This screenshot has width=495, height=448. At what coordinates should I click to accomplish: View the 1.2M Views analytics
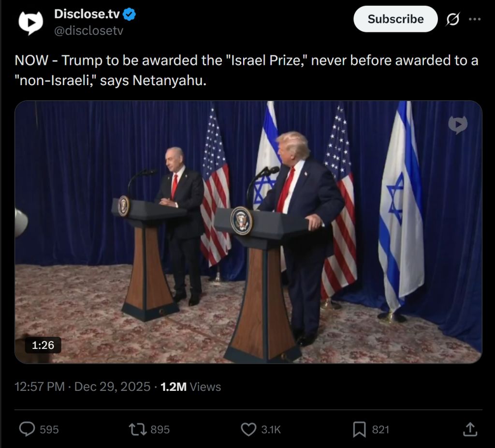[x=190, y=387]
